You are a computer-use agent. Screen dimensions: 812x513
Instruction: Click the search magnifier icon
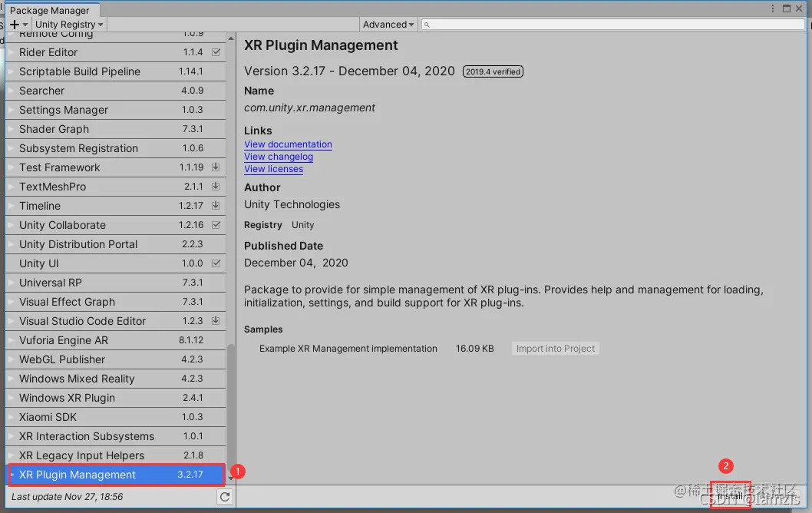[427, 25]
